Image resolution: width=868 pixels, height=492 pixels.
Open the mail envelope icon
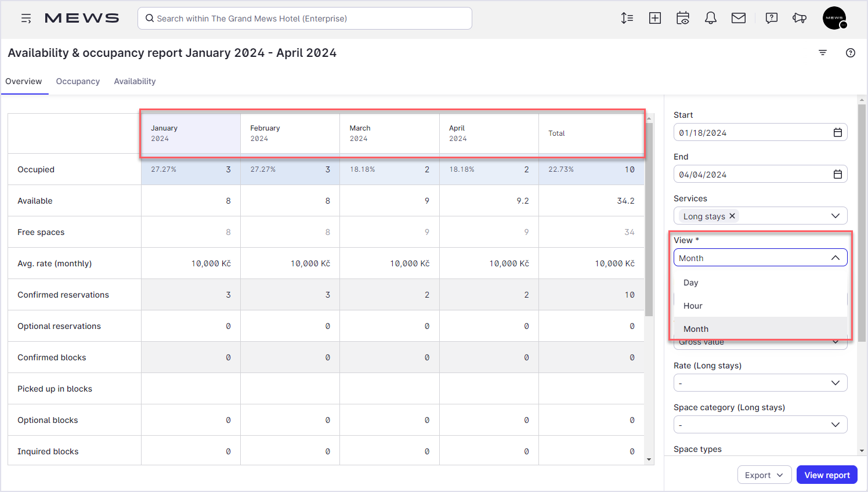point(739,19)
